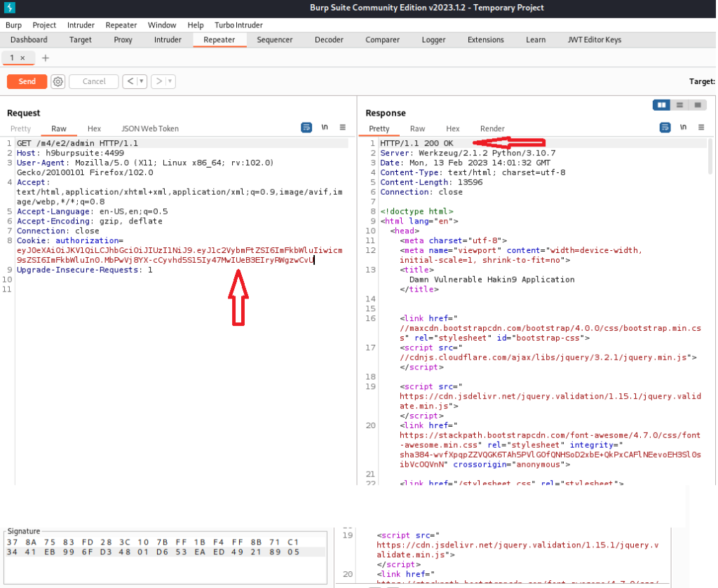Switch to the Decoder tab
This screenshot has width=718, height=588.
click(x=330, y=40)
